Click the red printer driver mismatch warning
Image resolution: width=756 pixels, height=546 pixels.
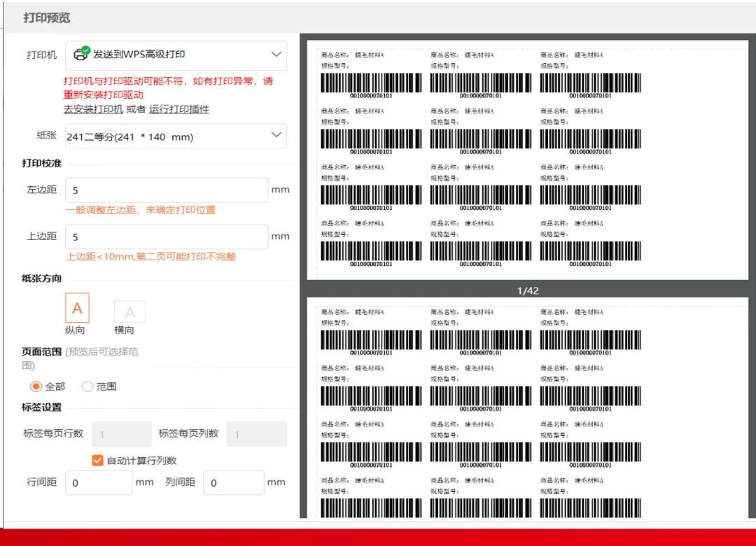(168, 87)
